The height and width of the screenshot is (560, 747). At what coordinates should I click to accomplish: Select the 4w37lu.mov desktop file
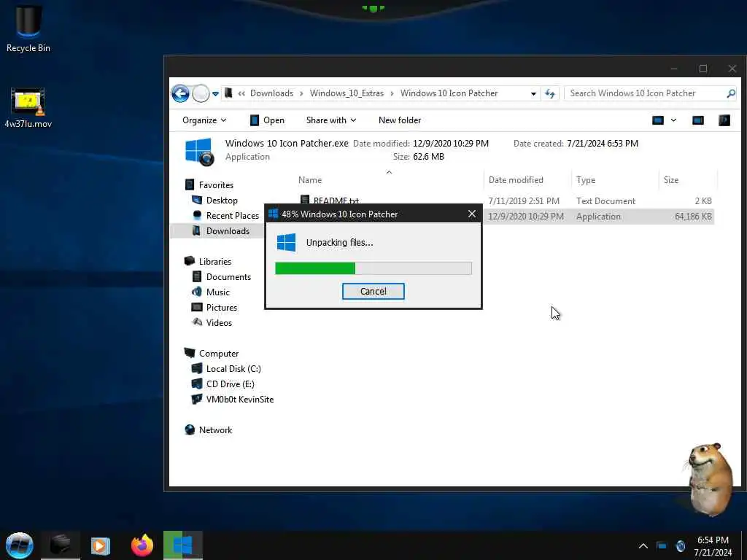click(x=28, y=109)
